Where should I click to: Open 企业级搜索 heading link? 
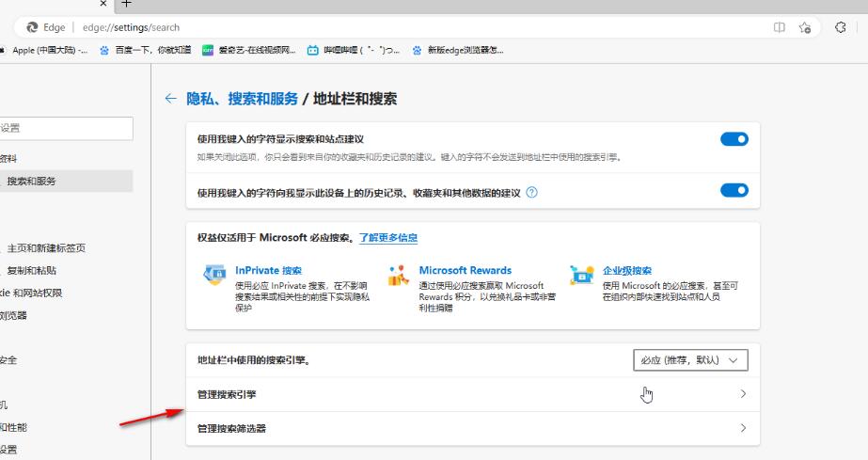click(627, 270)
